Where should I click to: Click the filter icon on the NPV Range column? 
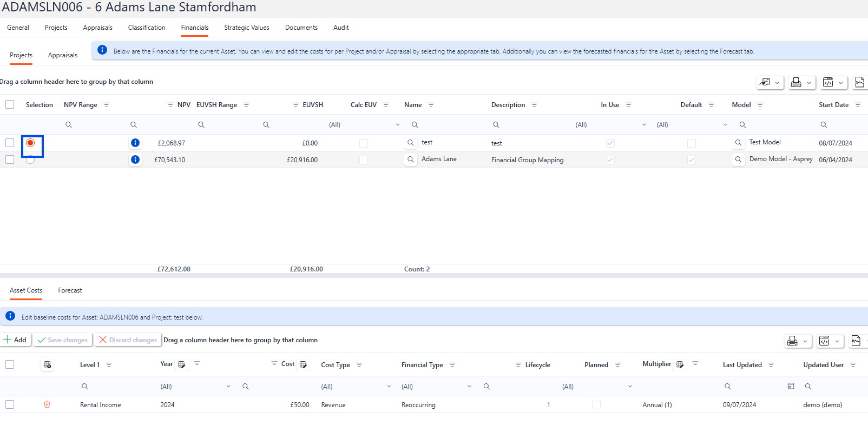106,105
